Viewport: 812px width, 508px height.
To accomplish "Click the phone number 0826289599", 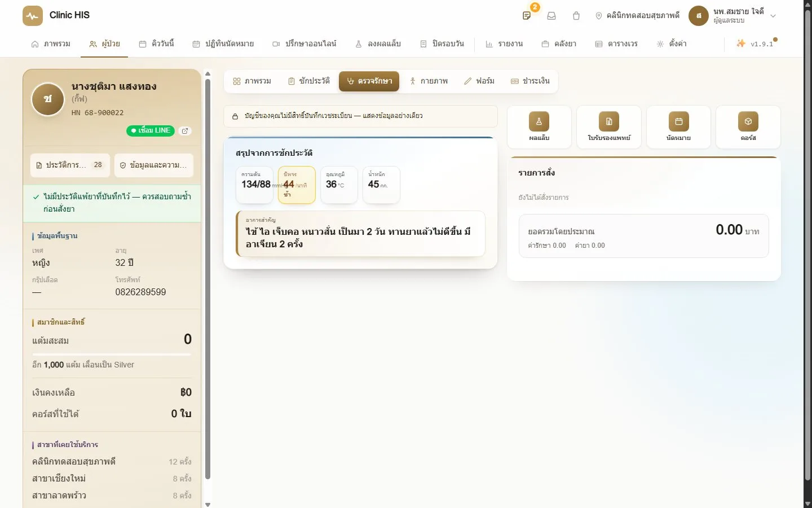I will [140, 292].
